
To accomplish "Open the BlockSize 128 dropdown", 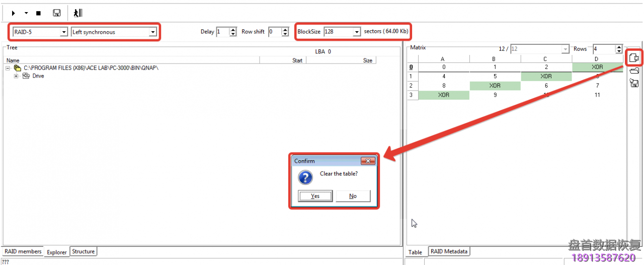I will point(357,32).
